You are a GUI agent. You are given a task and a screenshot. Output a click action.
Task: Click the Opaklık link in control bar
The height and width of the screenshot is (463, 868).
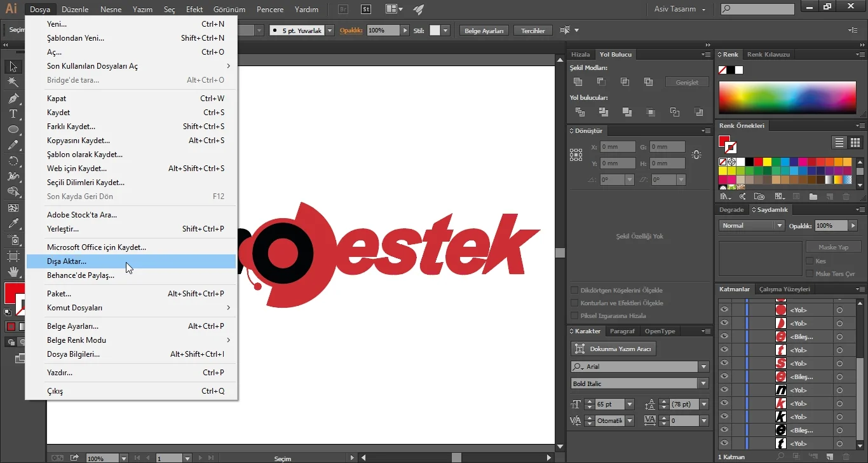tap(351, 31)
